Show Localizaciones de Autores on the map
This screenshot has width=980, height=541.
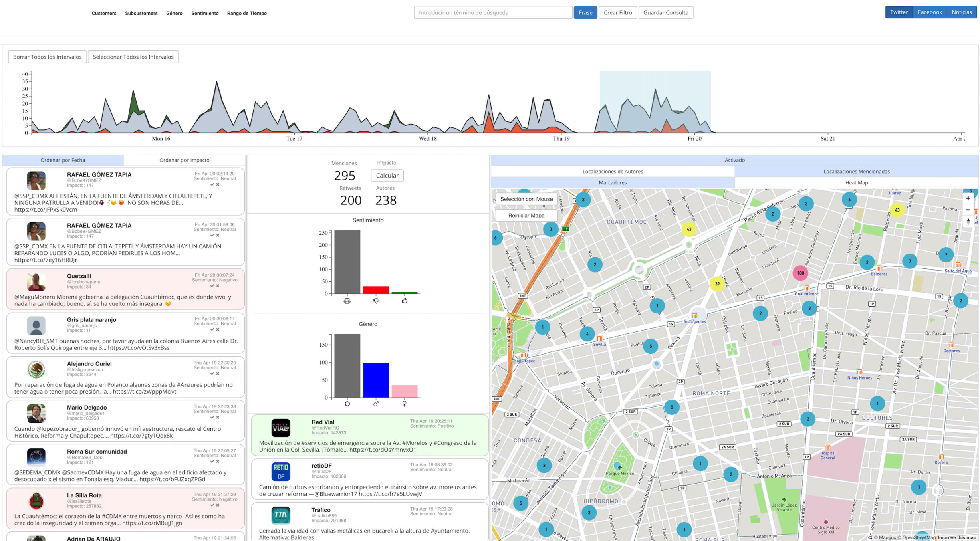612,172
